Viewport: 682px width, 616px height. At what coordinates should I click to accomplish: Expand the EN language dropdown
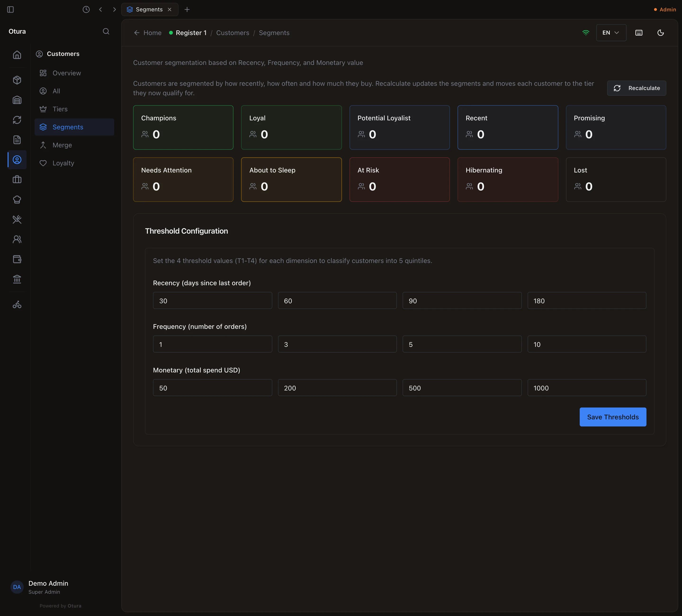[611, 33]
